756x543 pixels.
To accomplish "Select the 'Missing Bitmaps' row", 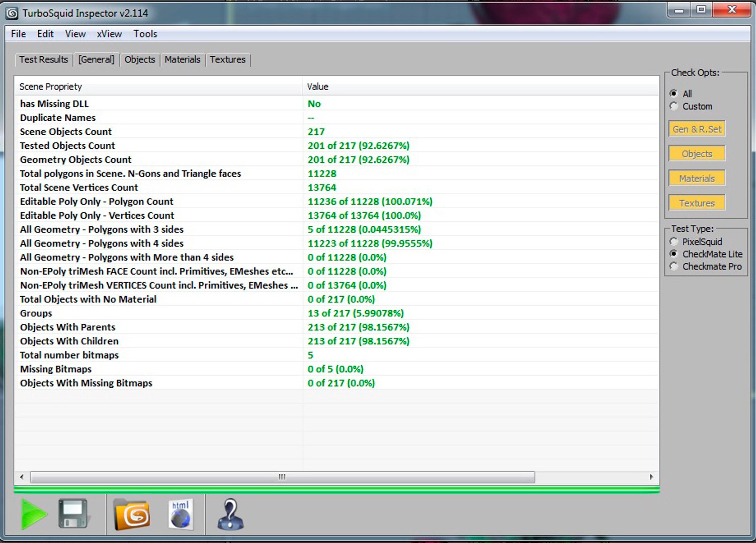I will pyautogui.click(x=337, y=369).
